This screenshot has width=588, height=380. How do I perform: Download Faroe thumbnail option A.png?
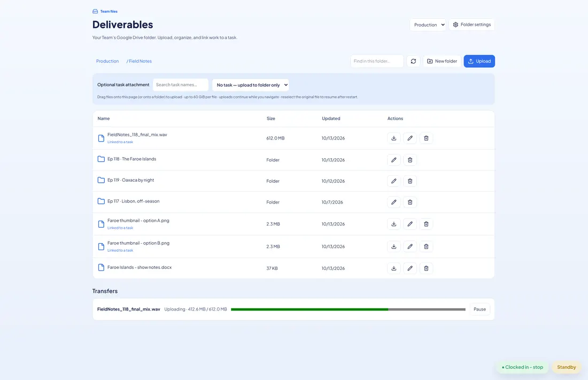(394, 224)
